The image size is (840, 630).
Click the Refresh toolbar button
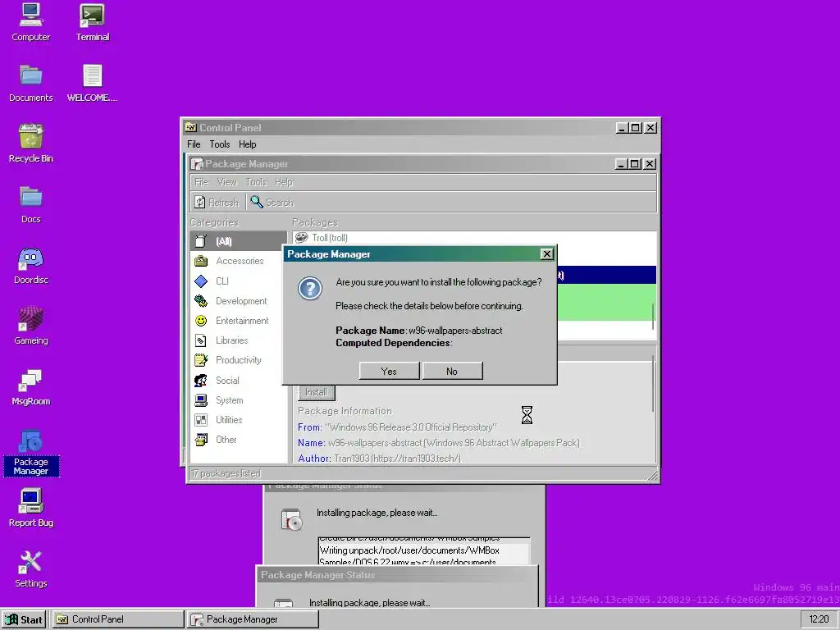pos(217,203)
